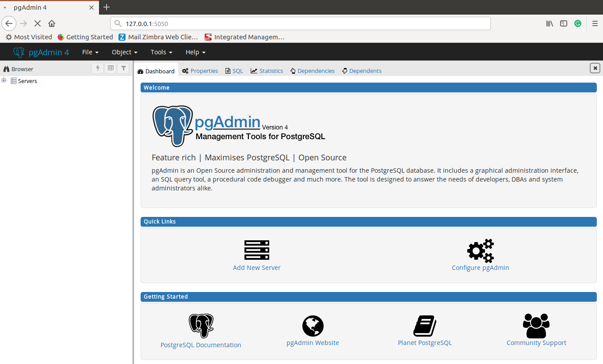Open the Tools dropdown menu

[x=161, y=52]
